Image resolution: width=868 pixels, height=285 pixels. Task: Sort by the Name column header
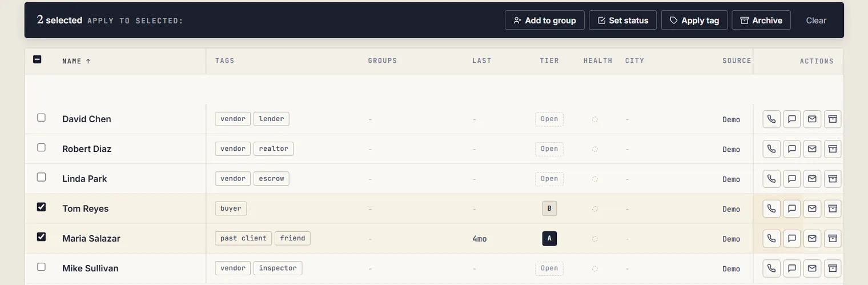point(77,61)
